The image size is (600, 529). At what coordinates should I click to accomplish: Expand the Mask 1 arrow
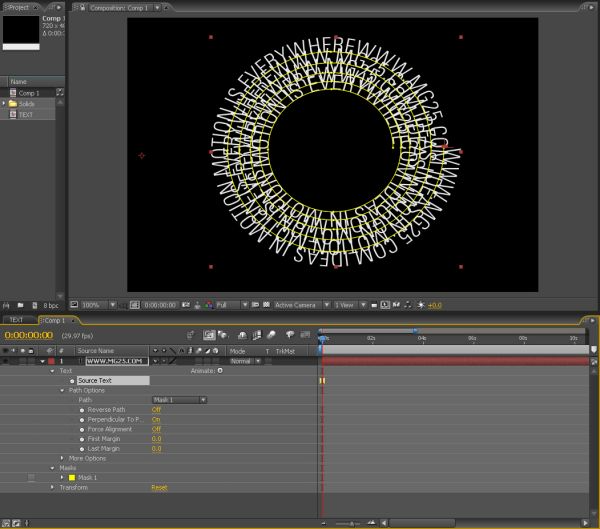(x=62, y=477)
